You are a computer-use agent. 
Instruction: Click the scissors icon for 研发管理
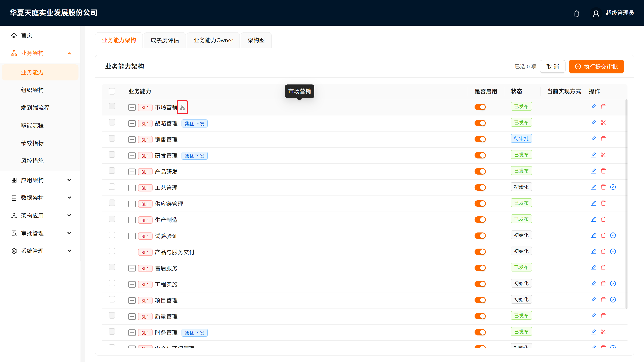coord(603,155)
